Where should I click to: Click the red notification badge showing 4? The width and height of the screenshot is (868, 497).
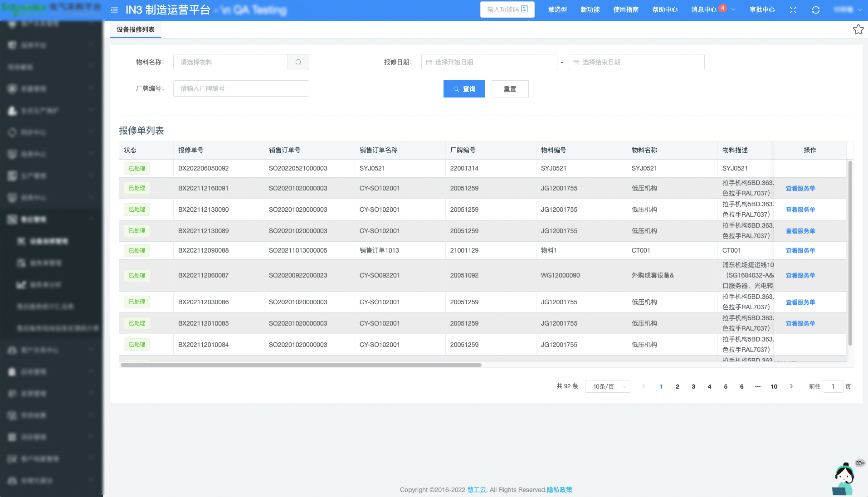723,8
